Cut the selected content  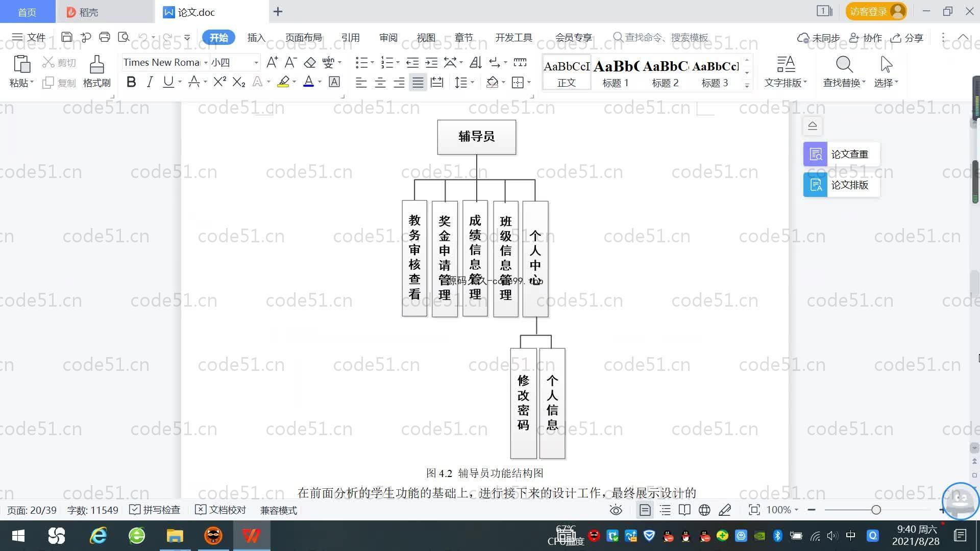pyautogui.click(x=59, y=62)
